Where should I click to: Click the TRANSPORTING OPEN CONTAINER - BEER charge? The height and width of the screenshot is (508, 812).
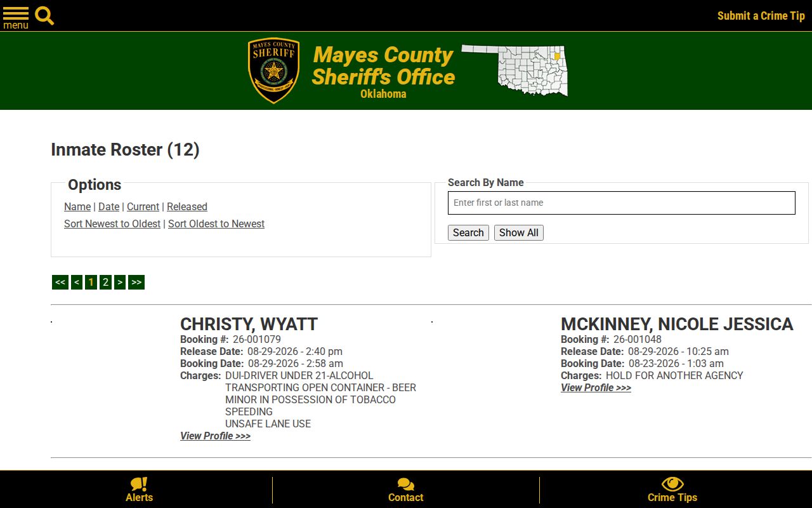[x=320, y=387]
